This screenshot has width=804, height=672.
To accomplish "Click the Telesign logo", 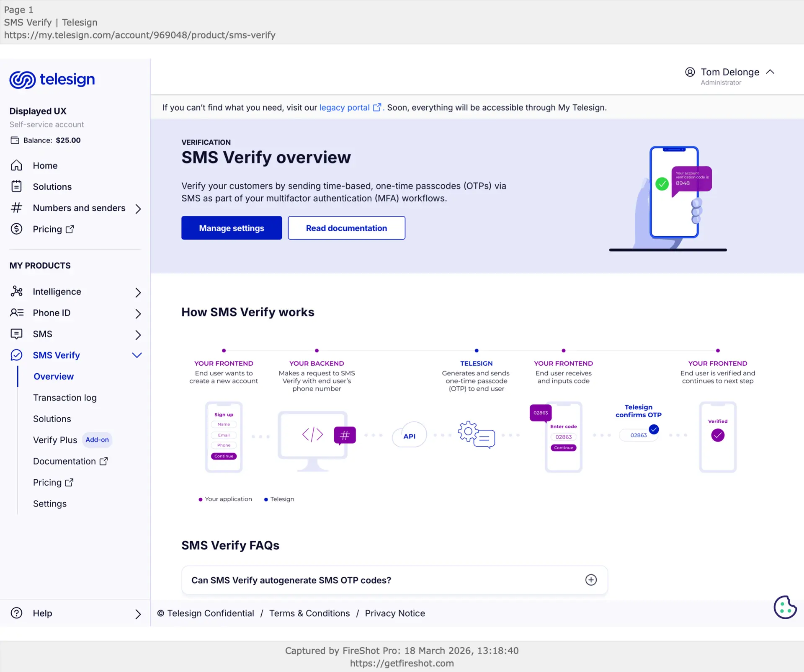I will pyautogui.click(x=52, y=80).
